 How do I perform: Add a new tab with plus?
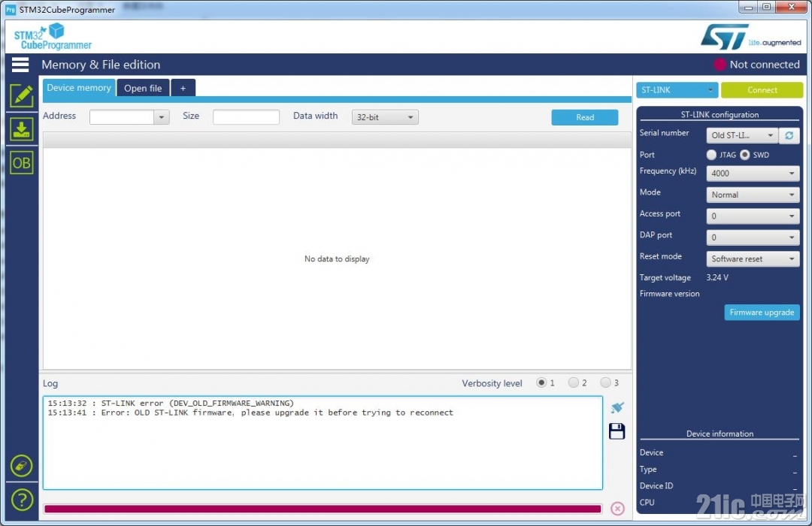(x=183, y=88)
